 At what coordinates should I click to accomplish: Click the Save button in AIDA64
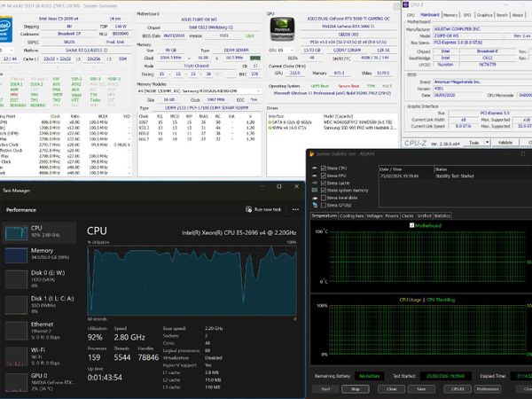click(x=421, y=389)
